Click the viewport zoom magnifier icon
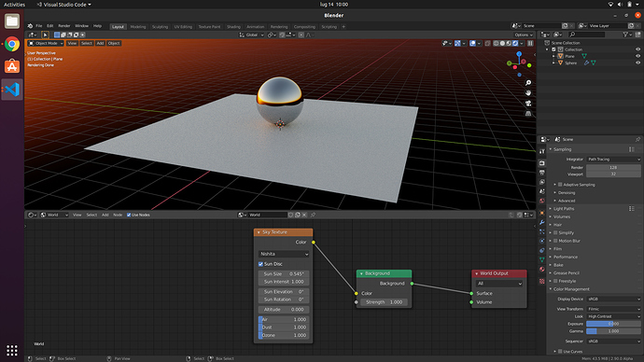Viewport: 644px width, 362px height. [x=528, y=83]
